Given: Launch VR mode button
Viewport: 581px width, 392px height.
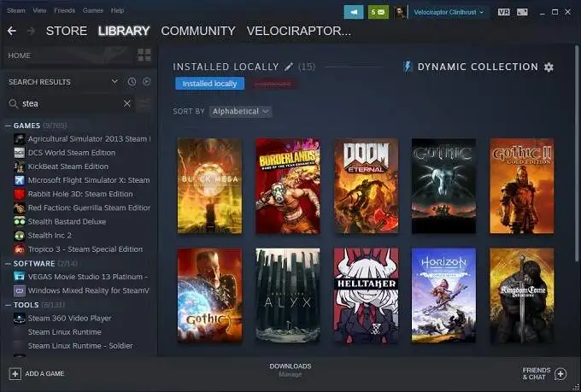Looking at the screenshot, I should tap(503, 12).
